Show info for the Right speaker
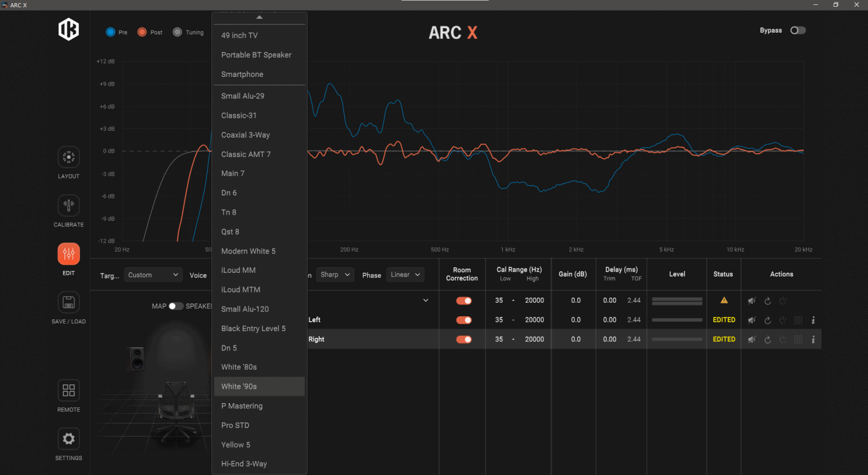 coord(813,340)
